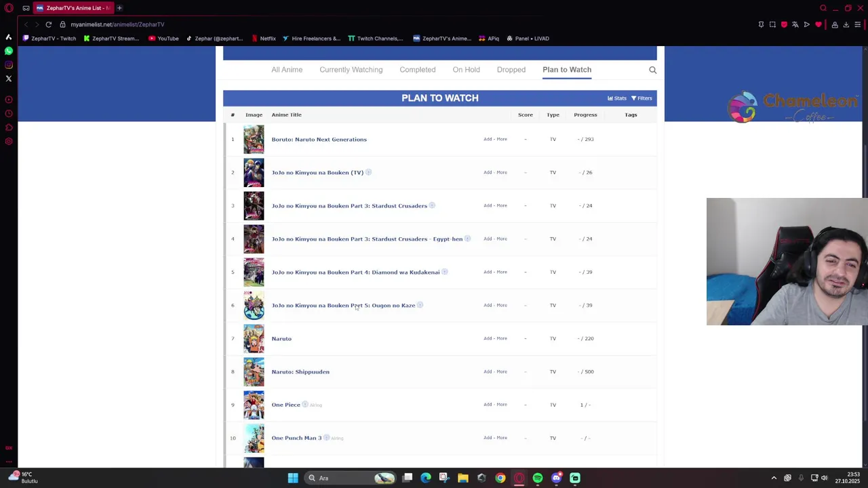The width and height of the screenshot is (868, 488).
Task: Open Naruto: Shippuuden title link
Action: pyautogui.click(x=300, y=372)
